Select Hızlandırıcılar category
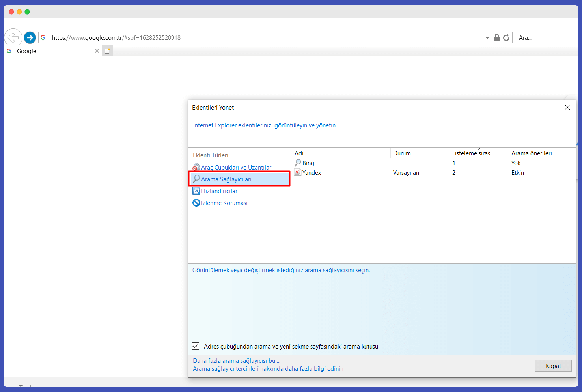 tap(219, 191)
